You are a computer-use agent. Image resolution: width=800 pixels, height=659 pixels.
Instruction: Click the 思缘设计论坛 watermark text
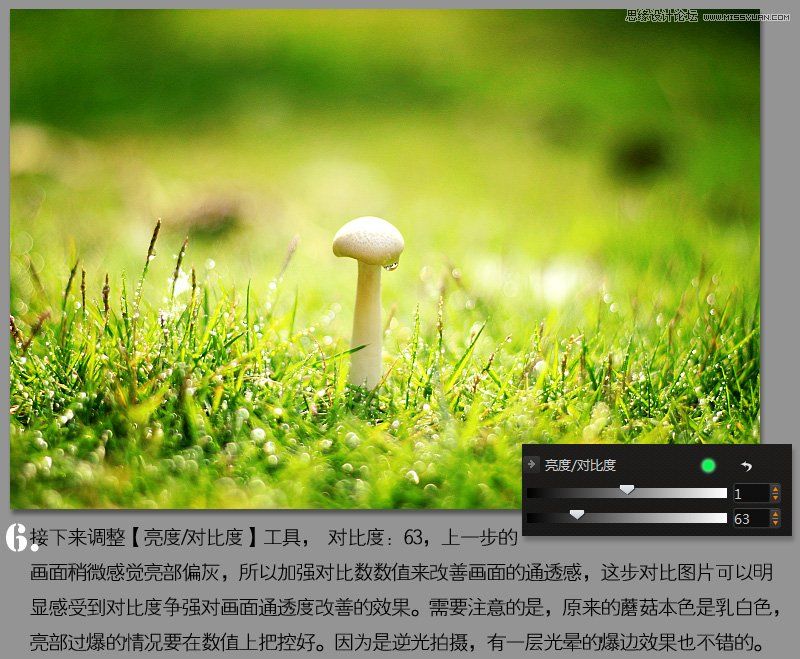pos(662,14)
